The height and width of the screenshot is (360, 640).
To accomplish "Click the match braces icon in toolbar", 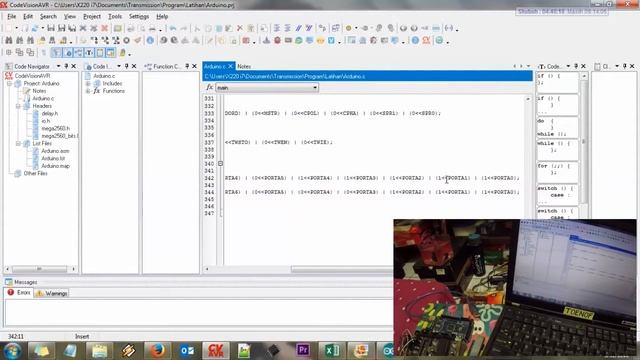I will click(x=449, y=28).
